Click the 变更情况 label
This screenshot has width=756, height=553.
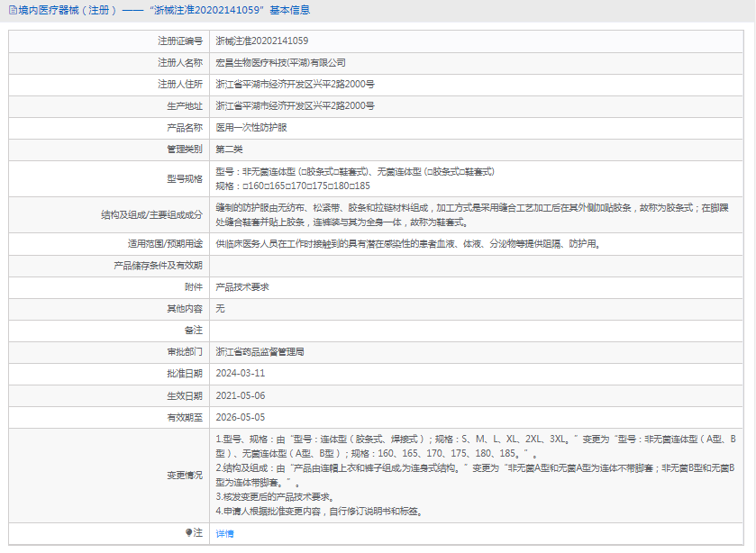coord(185,476)
